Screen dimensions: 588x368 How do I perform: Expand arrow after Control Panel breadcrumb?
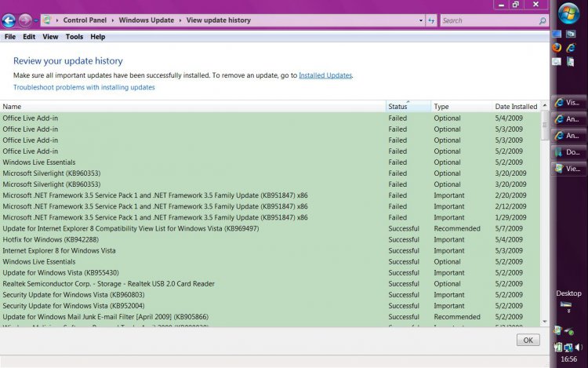pyautogui.click(x=112, y=20)
